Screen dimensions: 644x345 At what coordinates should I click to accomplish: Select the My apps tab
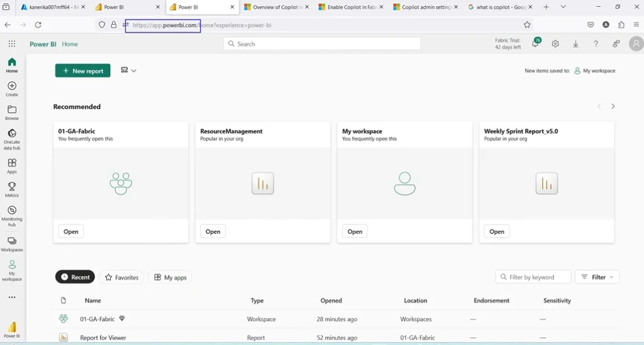(170, 277)
